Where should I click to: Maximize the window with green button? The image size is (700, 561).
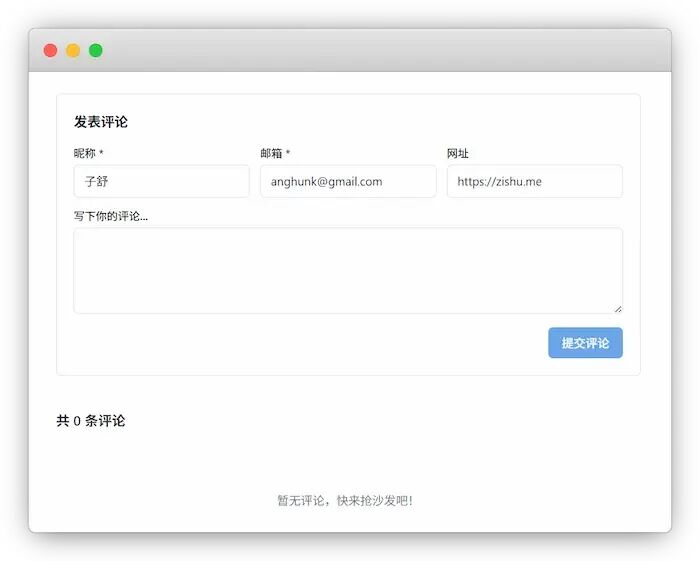coord(96,50)
